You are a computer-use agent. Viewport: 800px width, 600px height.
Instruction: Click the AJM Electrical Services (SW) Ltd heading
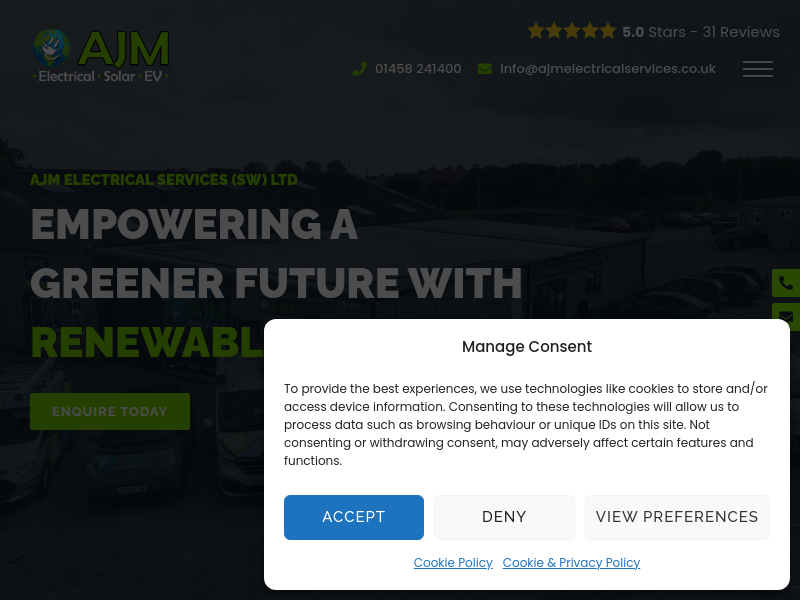click(x=164, y=180)
